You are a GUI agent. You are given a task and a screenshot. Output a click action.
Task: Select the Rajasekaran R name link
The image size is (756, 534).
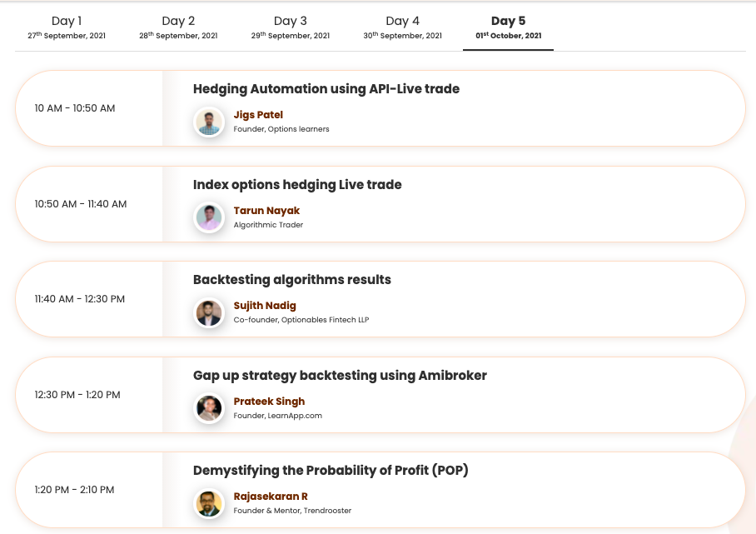(271, 497)
